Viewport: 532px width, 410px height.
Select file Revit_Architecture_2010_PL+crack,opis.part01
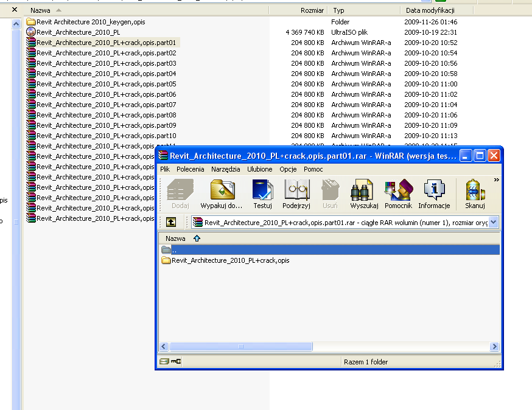click(106, 43)
